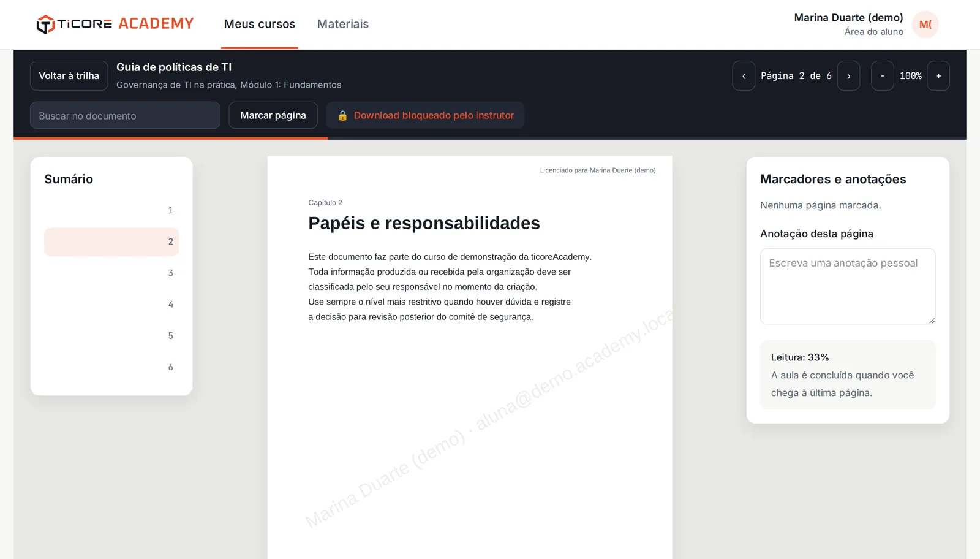The width and height of the screenshot is (980, 559).
Task: Go to previous page arrow
Action: coord(744,76)
